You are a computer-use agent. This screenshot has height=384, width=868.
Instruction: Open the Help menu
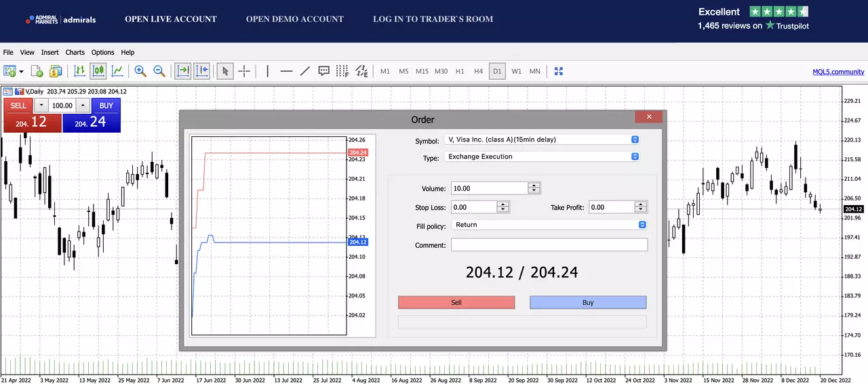[127, 52]
